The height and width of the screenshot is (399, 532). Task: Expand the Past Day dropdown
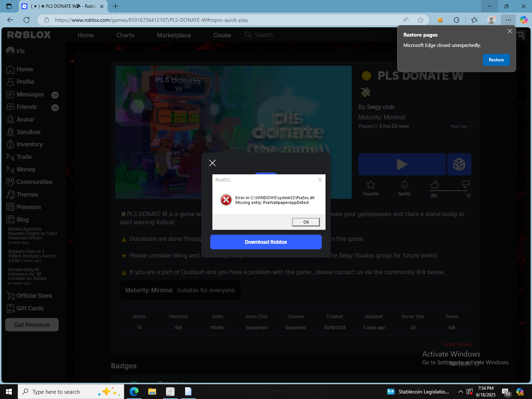(461, 126)
